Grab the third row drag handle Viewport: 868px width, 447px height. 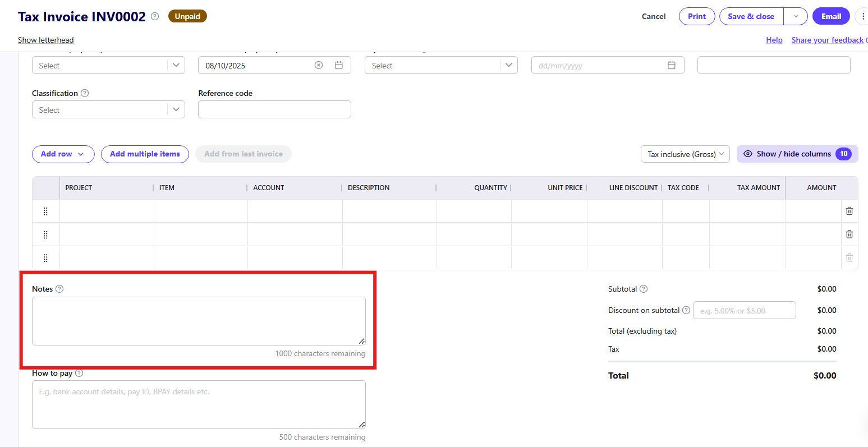[45, 258]
